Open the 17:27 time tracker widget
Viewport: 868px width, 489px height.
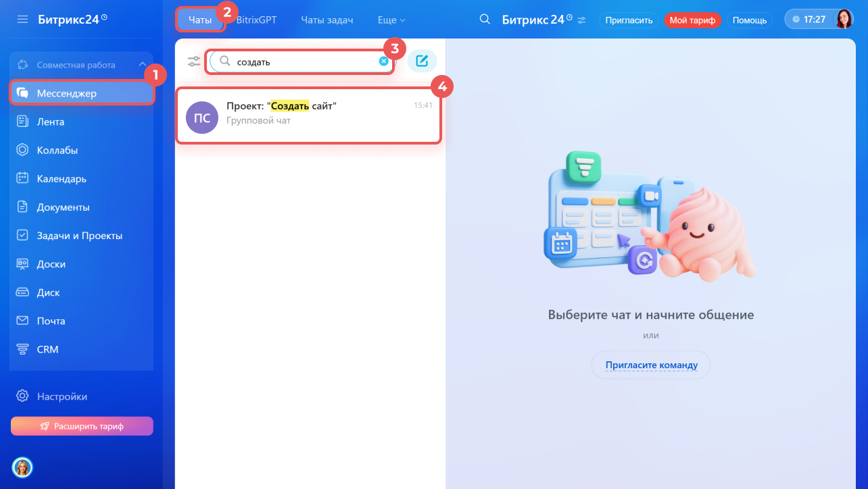coord(810,20)
